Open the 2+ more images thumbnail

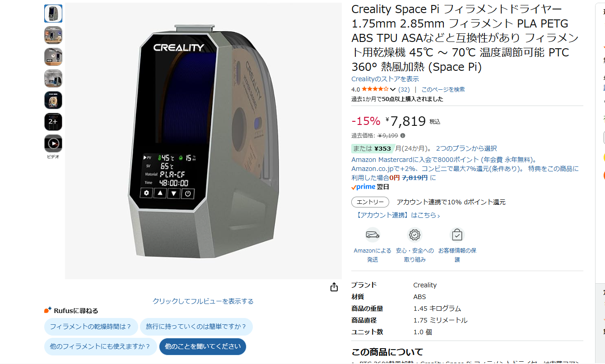click(53, 122)
